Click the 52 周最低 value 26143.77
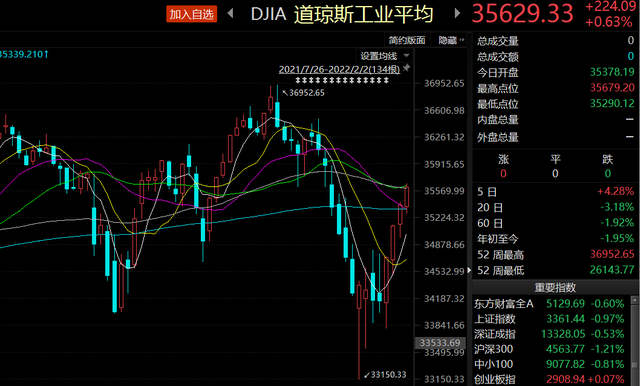640x386 pixels. (612, 270)
